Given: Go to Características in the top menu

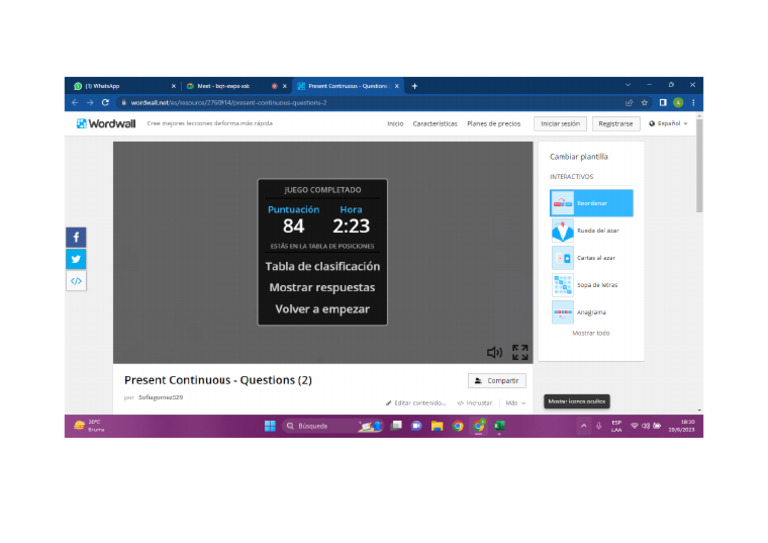Looking at the screenshot, I should pyautogui.click(x=435, y=124).
